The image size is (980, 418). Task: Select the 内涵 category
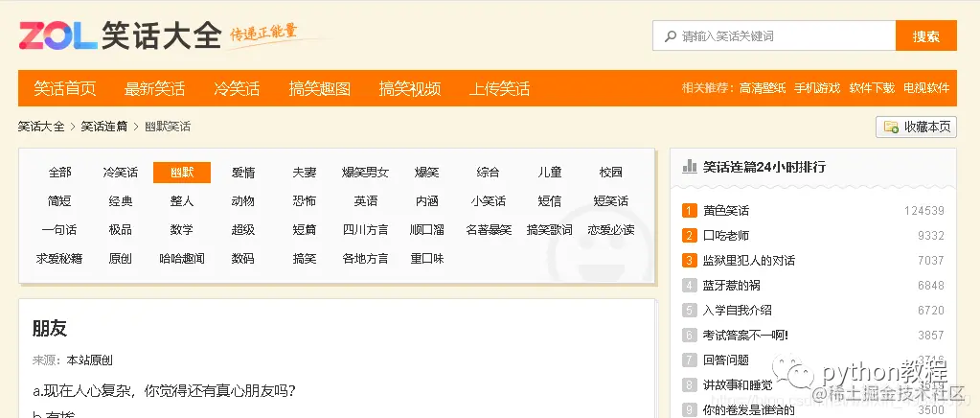click(427, 201)
